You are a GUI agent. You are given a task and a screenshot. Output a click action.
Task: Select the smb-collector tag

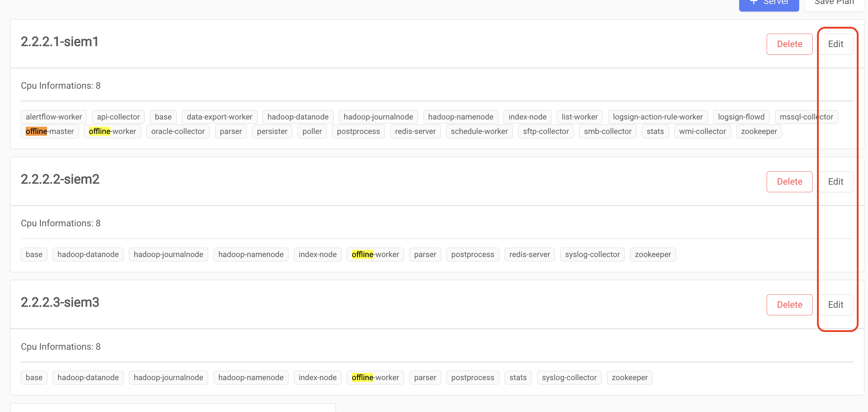(x=608, y=131)
